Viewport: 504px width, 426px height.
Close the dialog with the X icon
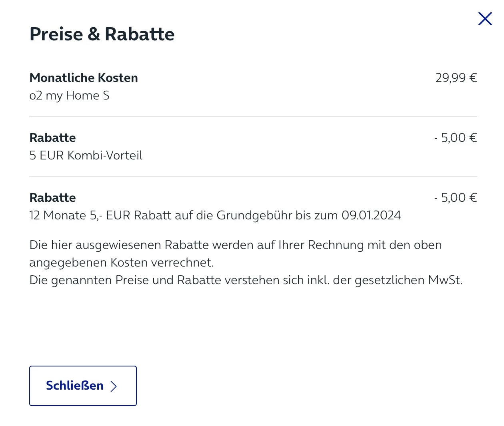[x=485, y=19]
